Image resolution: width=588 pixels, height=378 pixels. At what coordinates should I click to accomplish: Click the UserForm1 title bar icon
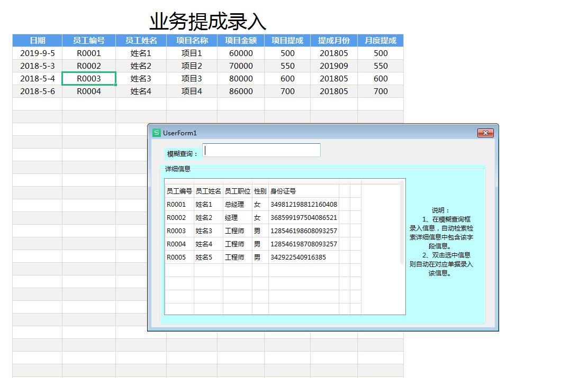157,133
